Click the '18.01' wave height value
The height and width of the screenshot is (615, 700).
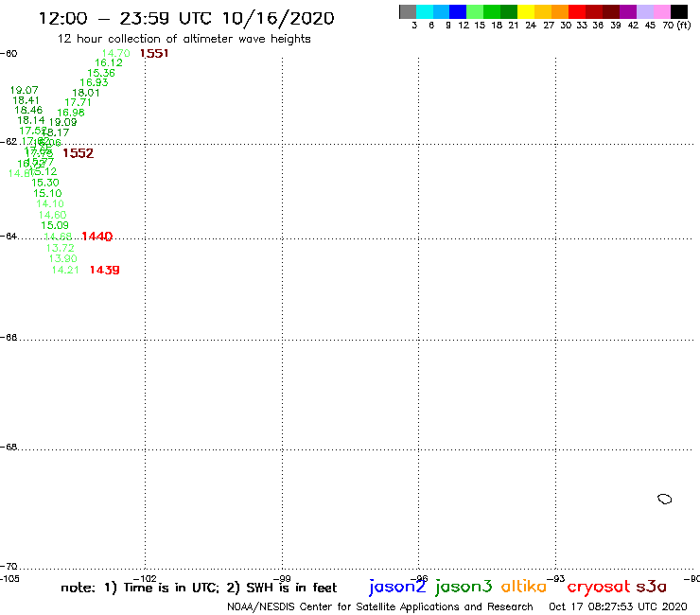(x=86, y=93)
